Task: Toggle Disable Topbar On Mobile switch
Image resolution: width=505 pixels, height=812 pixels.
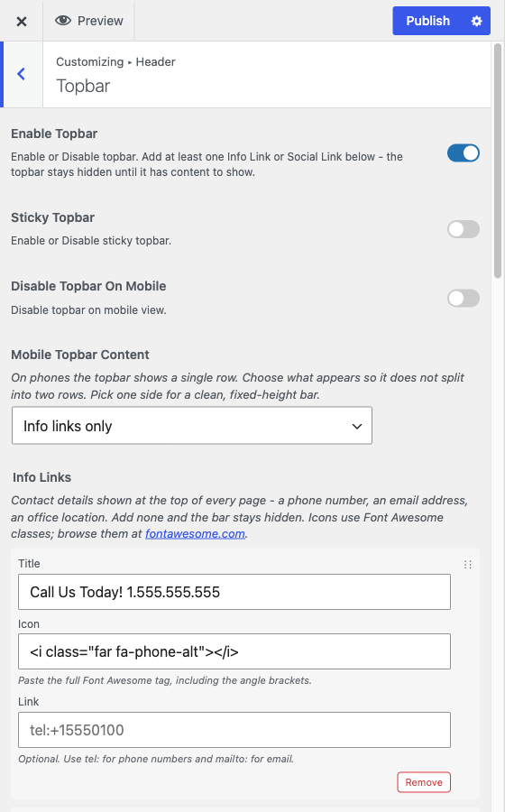Action: (x=464, y=299)
